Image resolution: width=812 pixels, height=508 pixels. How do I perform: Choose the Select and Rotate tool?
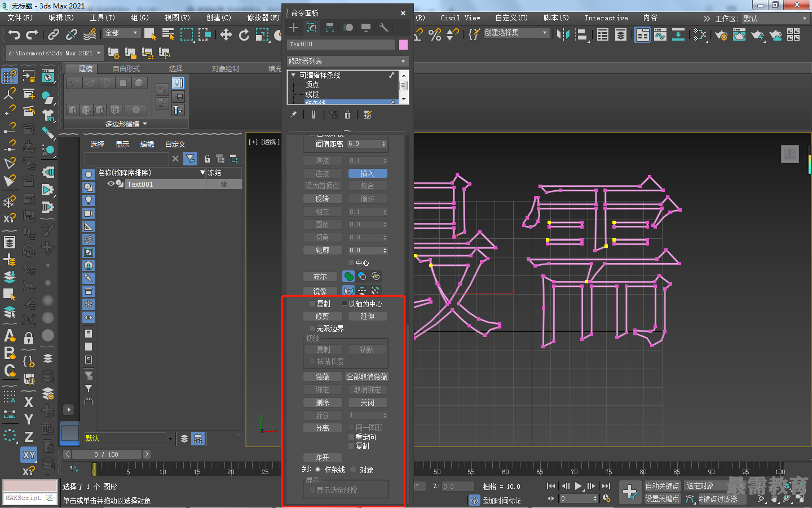[244, 35]
